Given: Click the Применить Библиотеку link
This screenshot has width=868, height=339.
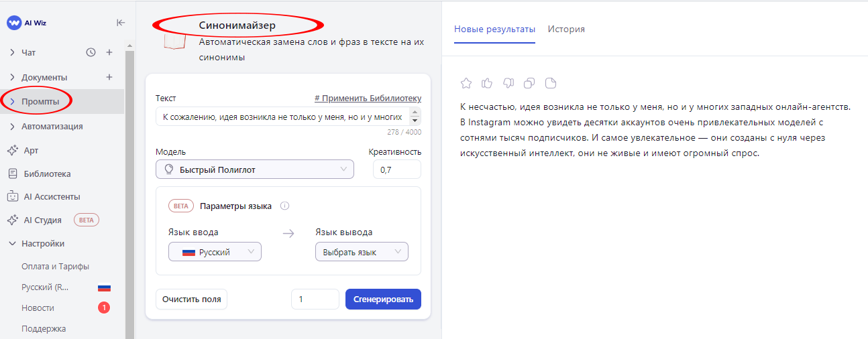Looking at the screenshot, I should point(368,98).
